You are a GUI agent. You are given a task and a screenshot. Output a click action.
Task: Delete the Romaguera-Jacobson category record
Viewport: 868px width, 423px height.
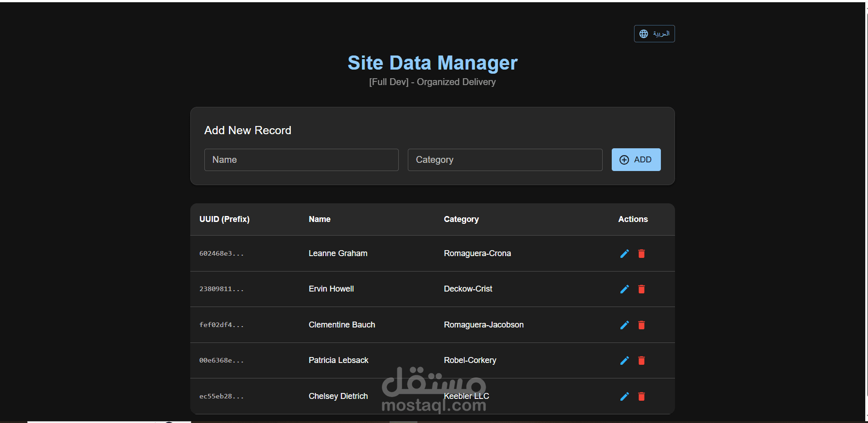[x=641, y=325]
